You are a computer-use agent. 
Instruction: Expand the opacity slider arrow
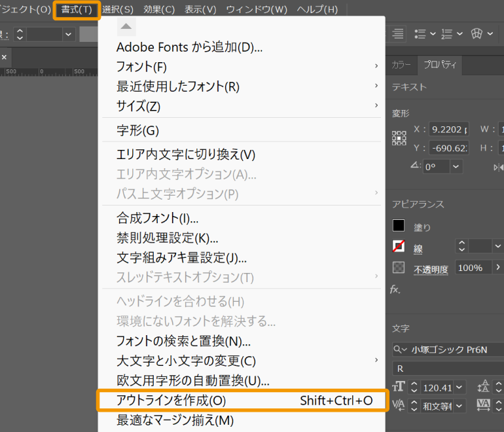pyautogui.click(x=497, y=268)
